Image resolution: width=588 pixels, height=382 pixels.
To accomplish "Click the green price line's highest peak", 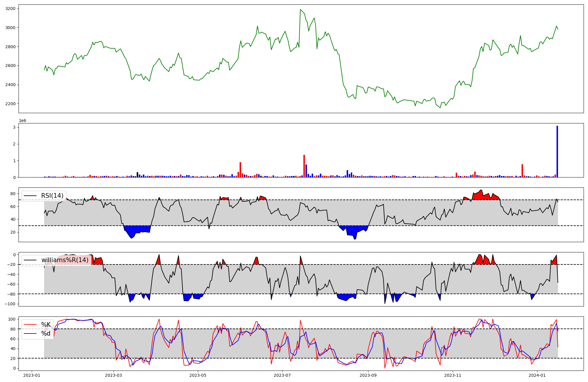I will [300, 9].
